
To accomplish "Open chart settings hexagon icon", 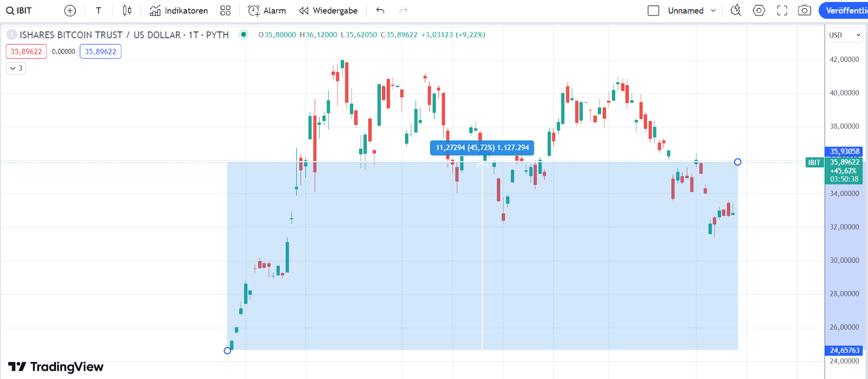I will click(x=759, y=10).
